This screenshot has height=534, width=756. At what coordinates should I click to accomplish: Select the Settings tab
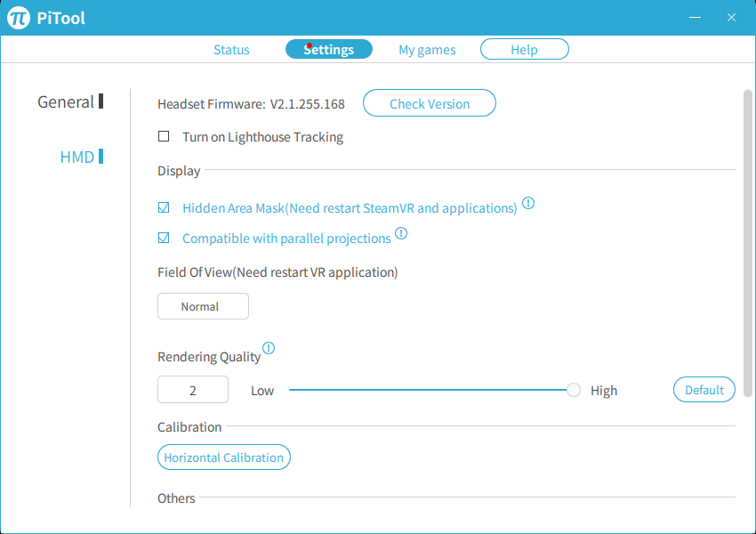point(329,50)
